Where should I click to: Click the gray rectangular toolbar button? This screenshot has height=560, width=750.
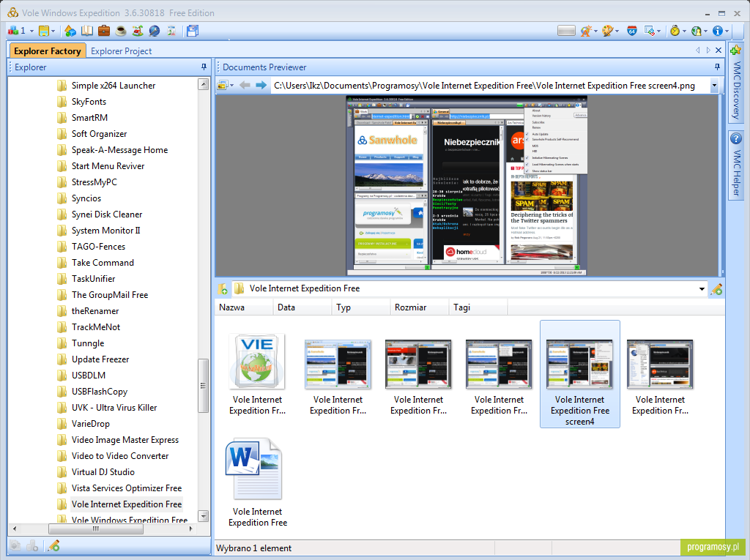(x=566, y=31)
